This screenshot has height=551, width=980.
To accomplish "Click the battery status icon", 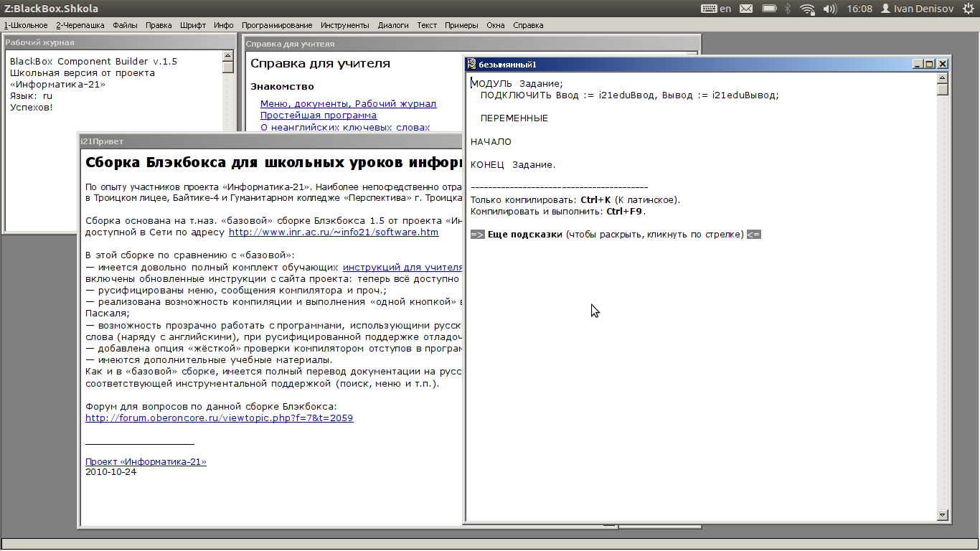I will [x=769, y=9].
